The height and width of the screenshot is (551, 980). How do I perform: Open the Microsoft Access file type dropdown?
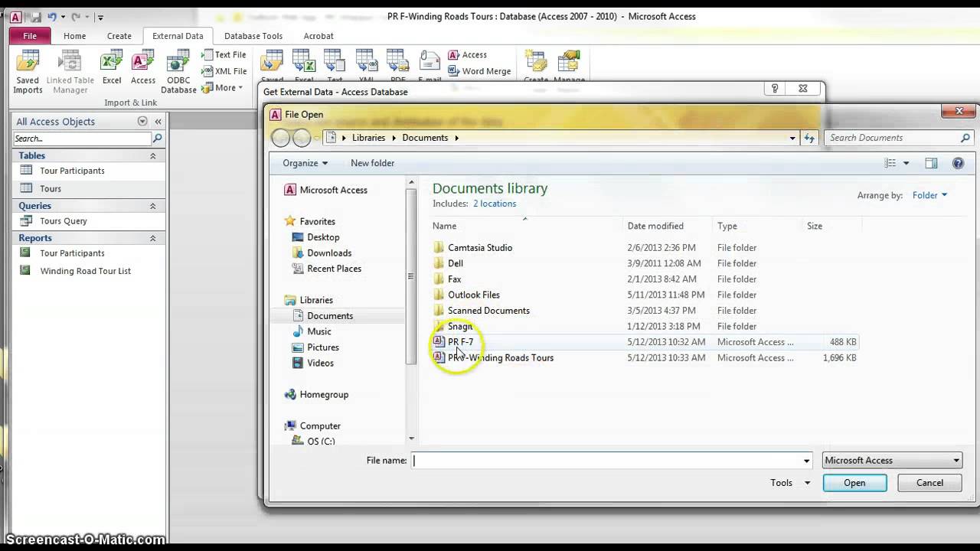[892, 461]
